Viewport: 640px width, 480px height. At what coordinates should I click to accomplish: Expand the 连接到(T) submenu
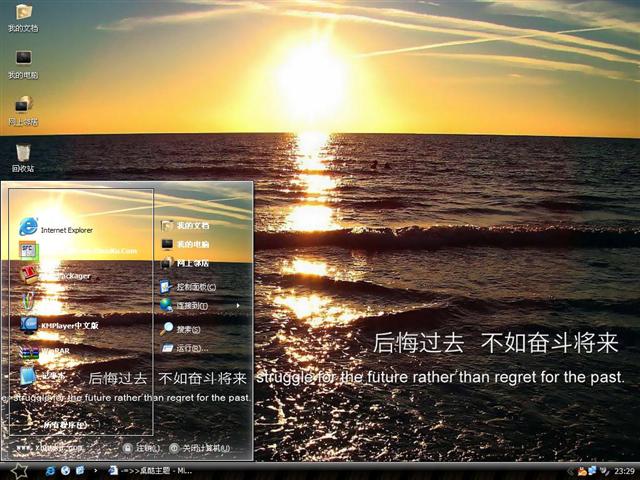click(x=200, y=305)
